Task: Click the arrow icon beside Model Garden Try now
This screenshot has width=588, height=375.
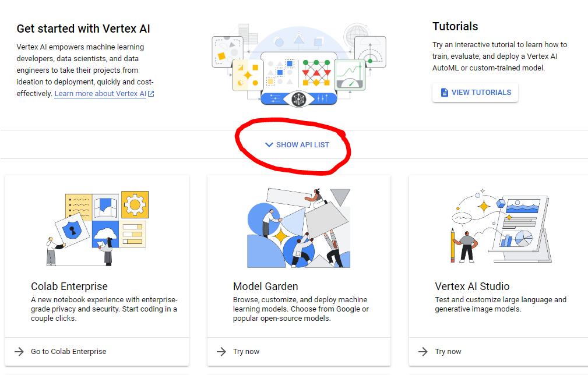Action: click(221, 351)
